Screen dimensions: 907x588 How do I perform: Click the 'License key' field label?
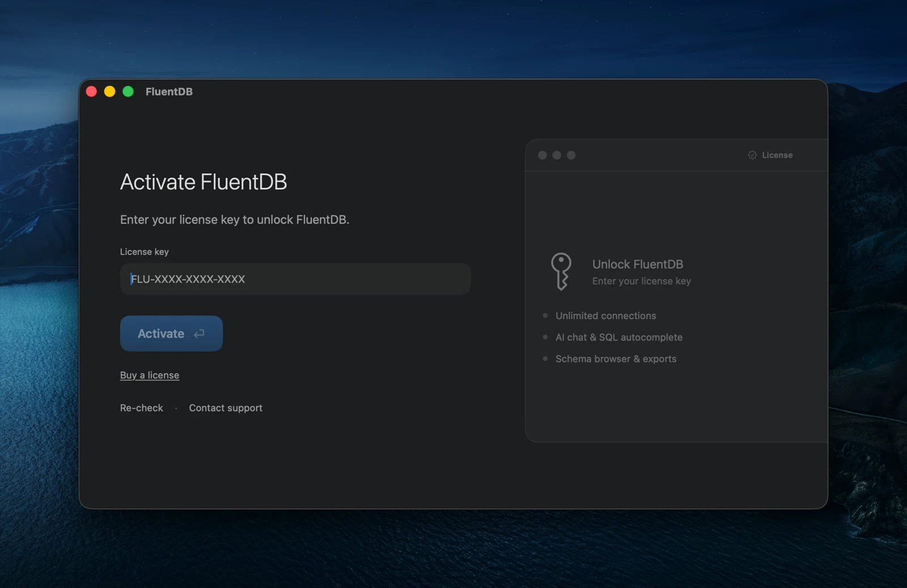point(145,252)
